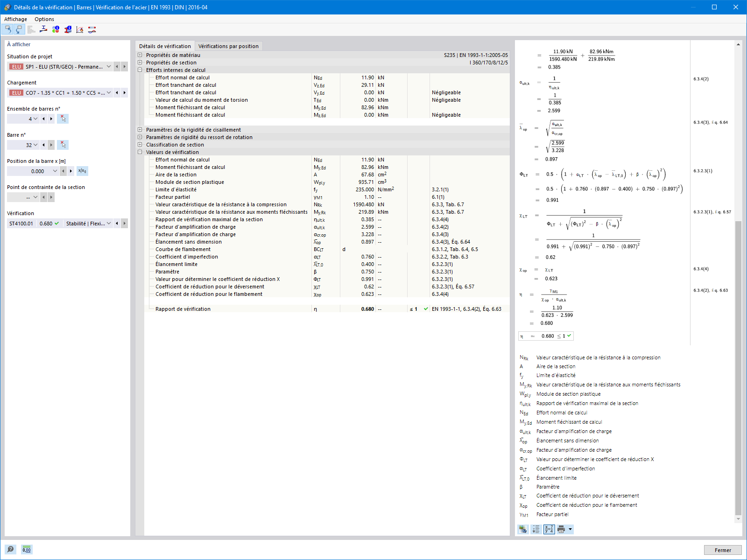Open the print options dropdown arrow
This screenshot has width=747, height=560.
tap(570, 529)
